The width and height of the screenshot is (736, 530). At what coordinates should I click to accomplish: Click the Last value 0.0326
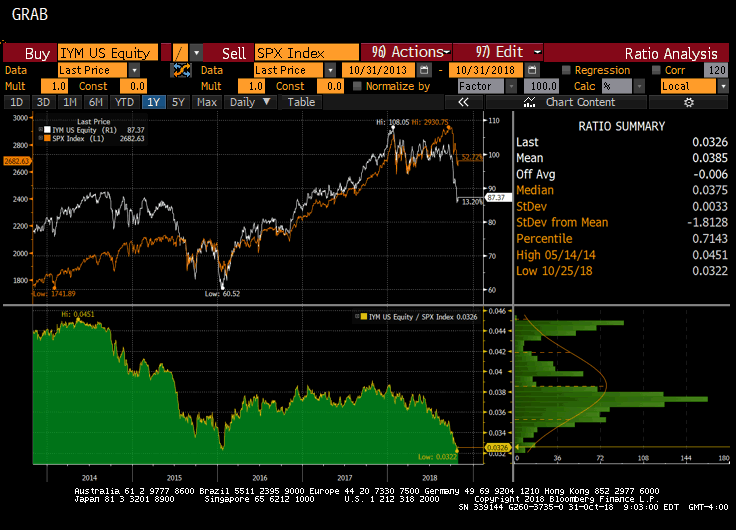[710, 142]
